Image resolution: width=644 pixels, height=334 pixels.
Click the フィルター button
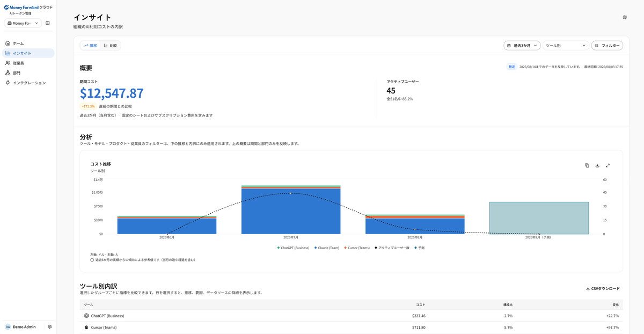click(608, 46)
